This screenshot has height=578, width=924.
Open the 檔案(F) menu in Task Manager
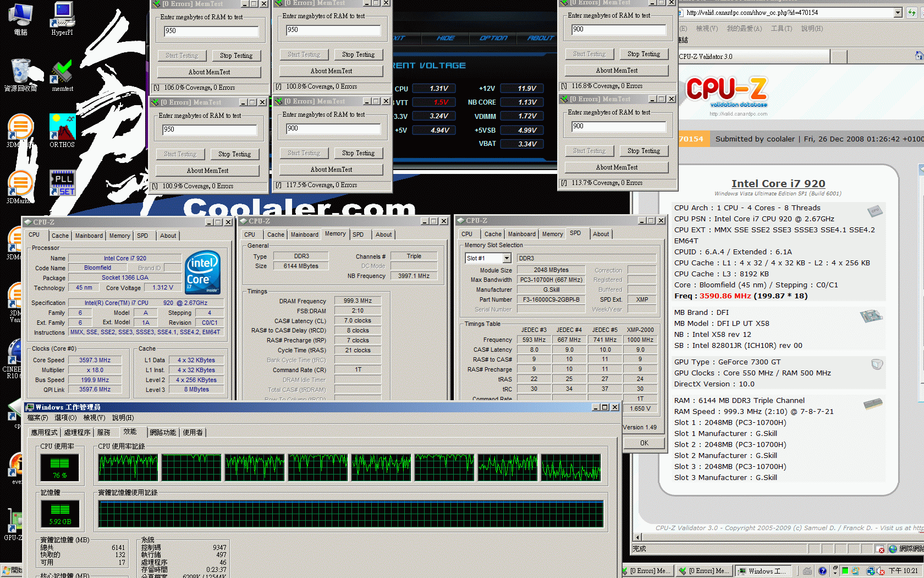click(38, 418)
